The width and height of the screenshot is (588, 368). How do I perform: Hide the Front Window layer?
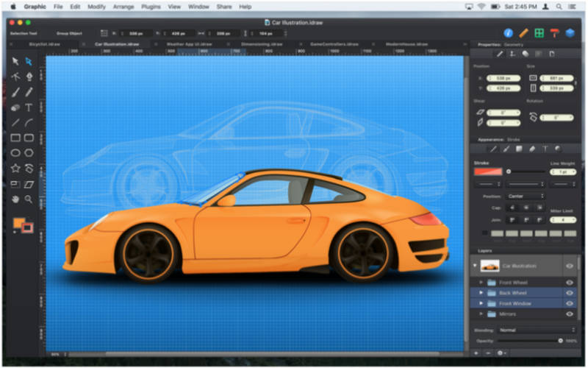570,303
